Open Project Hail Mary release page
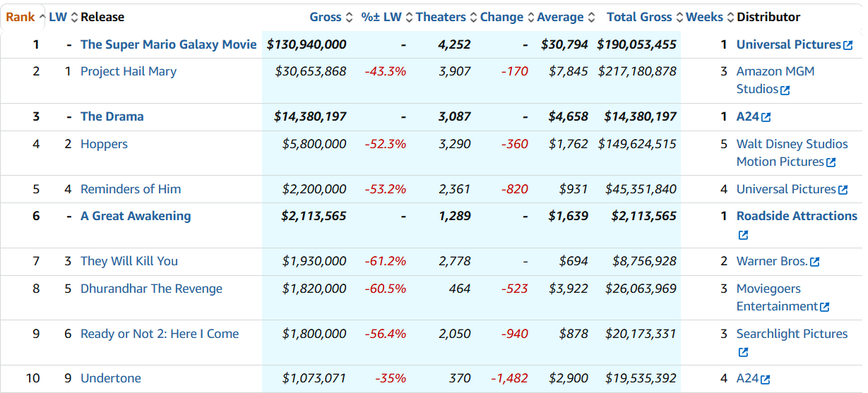Viewport: 868px width, 393px height. coord(129,71)
